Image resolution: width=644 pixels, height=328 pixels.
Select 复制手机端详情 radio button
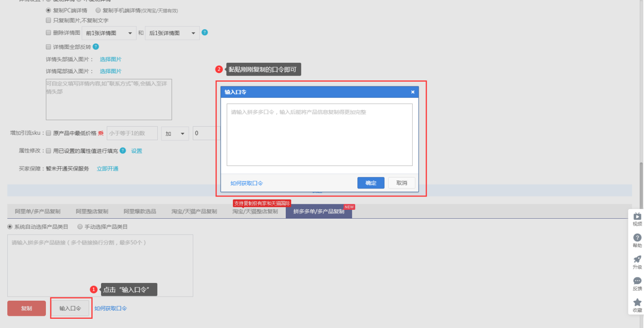click(98, 10)
